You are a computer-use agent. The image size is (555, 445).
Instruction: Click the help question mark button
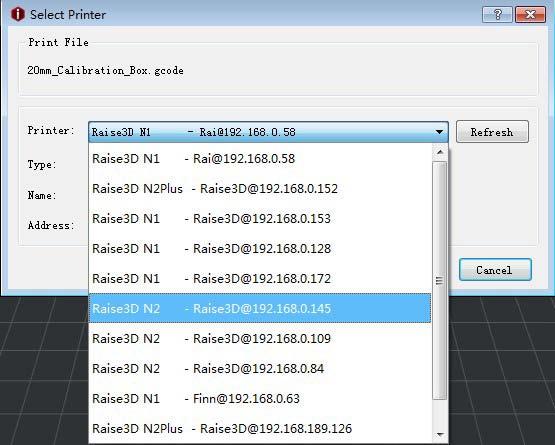pos(497,15)
